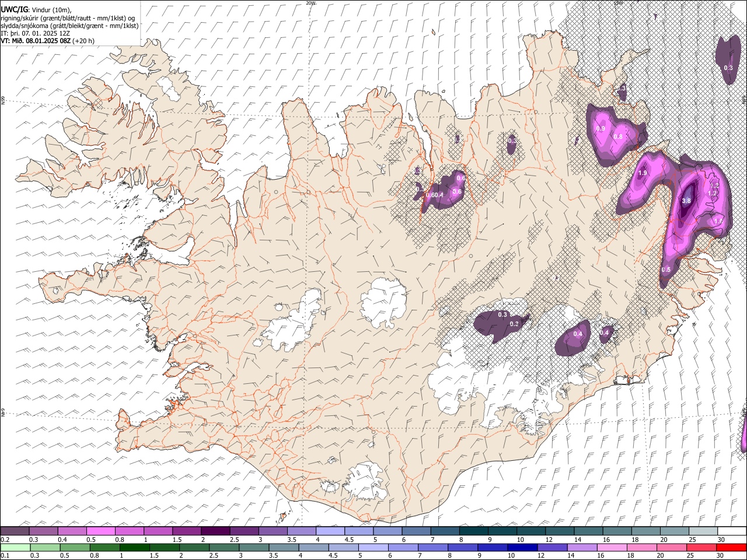Click the 0.5 snowfall value on the east coast
The image size is (747, 560).
pyautogui.click(x=666, y=269)
